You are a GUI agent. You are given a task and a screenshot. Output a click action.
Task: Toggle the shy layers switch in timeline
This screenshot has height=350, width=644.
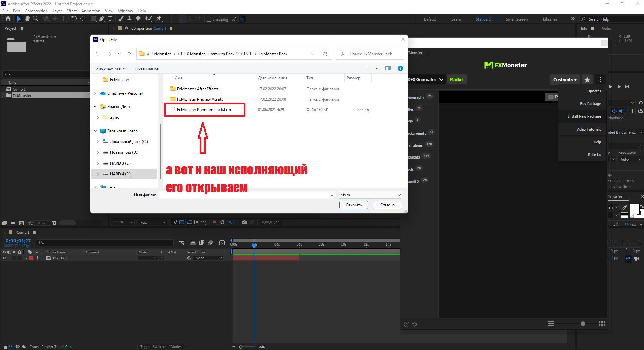[193, 243]
